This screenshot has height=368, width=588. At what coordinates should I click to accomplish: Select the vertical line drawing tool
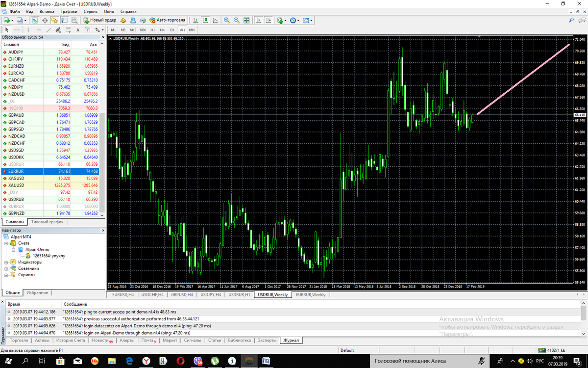tap(29, 30)
